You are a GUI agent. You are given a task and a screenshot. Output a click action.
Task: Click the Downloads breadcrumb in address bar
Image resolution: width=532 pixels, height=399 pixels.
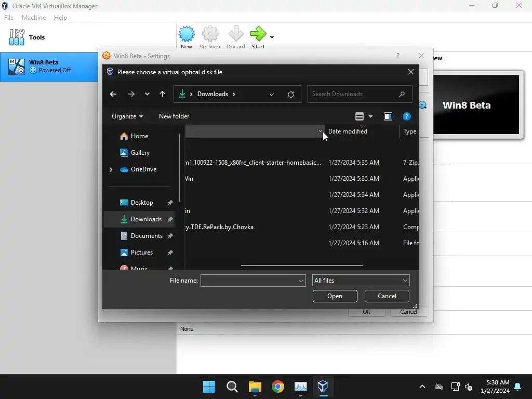tap(212, 94)
